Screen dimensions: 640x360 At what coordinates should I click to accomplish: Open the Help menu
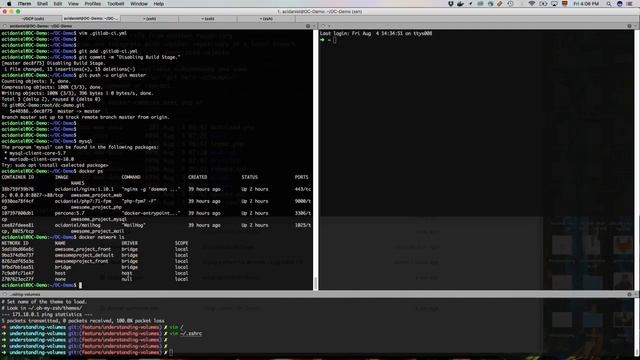pyautogui.click(x=159, y=4)
